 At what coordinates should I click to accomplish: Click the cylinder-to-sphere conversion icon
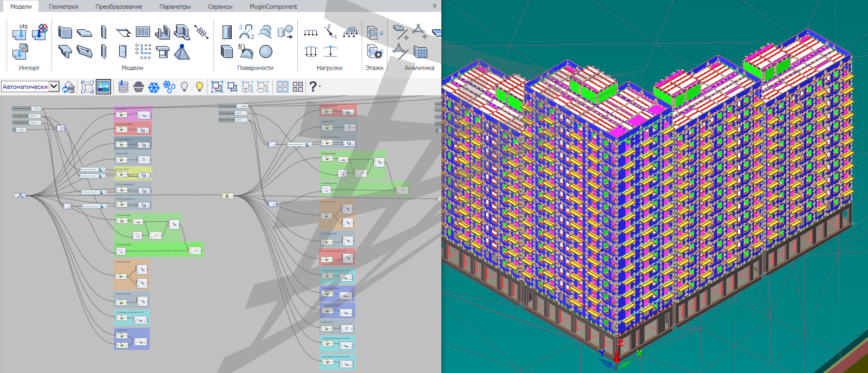pos(285,32)
